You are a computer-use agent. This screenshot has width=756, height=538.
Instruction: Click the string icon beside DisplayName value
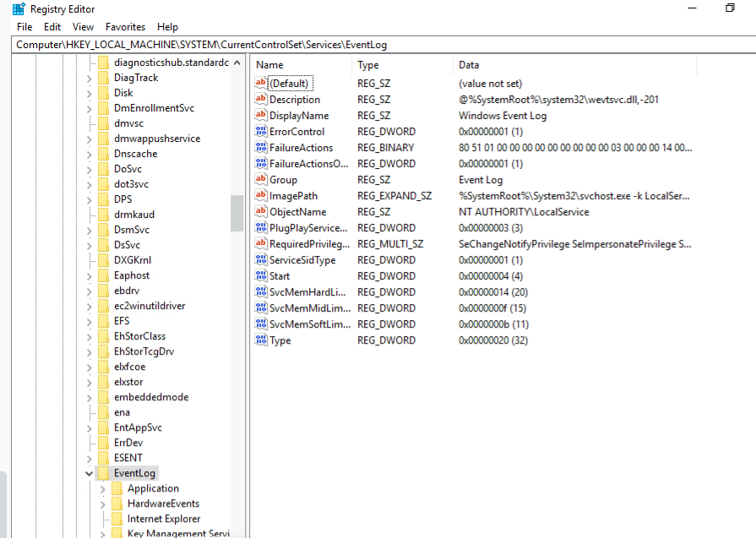[x=261, y=115]
